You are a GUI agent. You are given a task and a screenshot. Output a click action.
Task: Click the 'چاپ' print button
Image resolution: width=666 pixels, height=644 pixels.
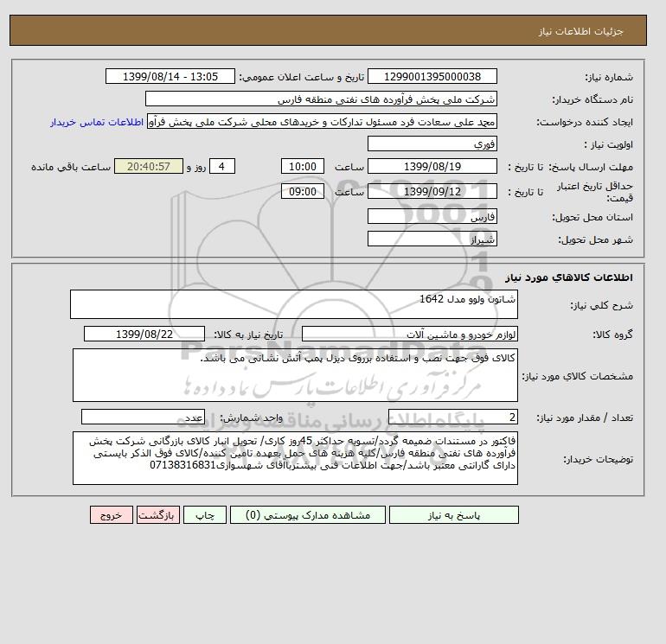[205, 514]
